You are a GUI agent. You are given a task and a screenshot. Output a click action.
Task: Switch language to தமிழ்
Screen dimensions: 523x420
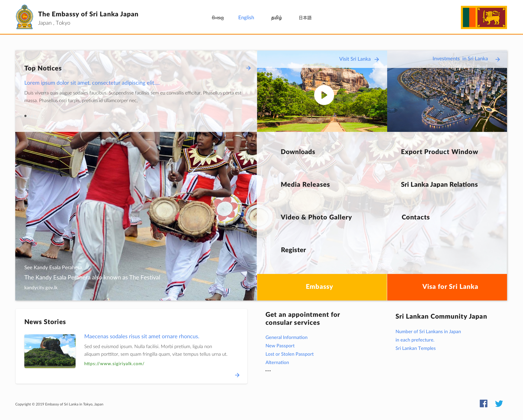coord(276,18)
